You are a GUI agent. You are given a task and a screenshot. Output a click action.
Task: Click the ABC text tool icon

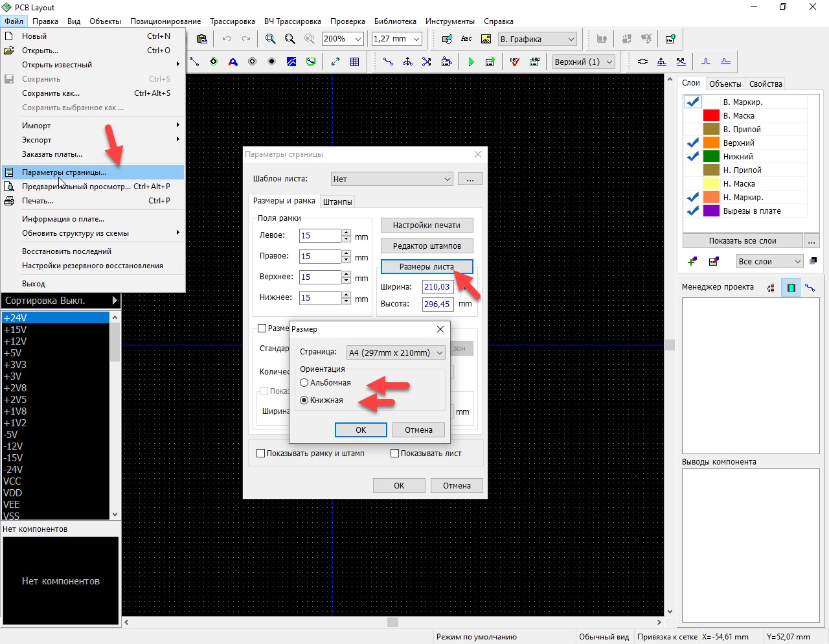466,39
